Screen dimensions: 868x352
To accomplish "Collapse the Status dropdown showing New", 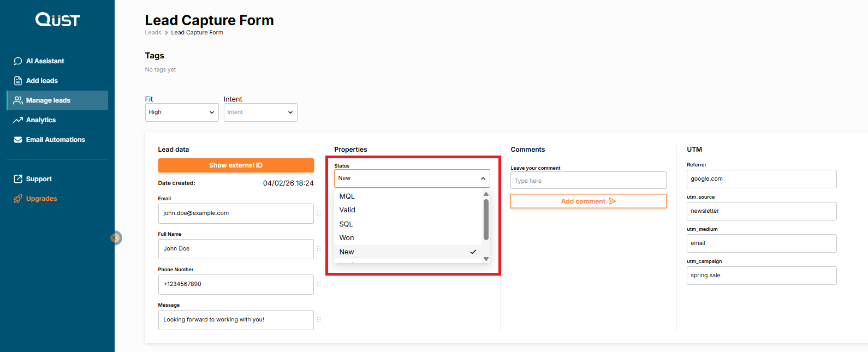I will pyautogui.click(x=412, y=178).
